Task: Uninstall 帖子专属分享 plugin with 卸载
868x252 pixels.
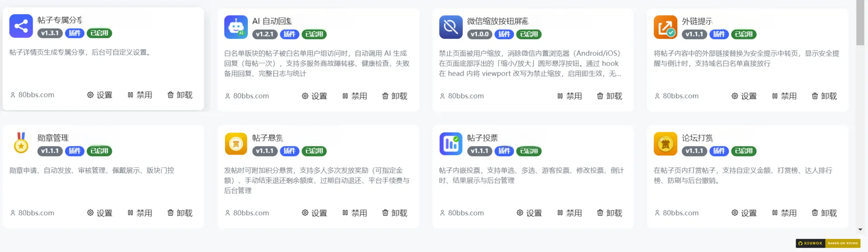Action: (x=180, y=95)
